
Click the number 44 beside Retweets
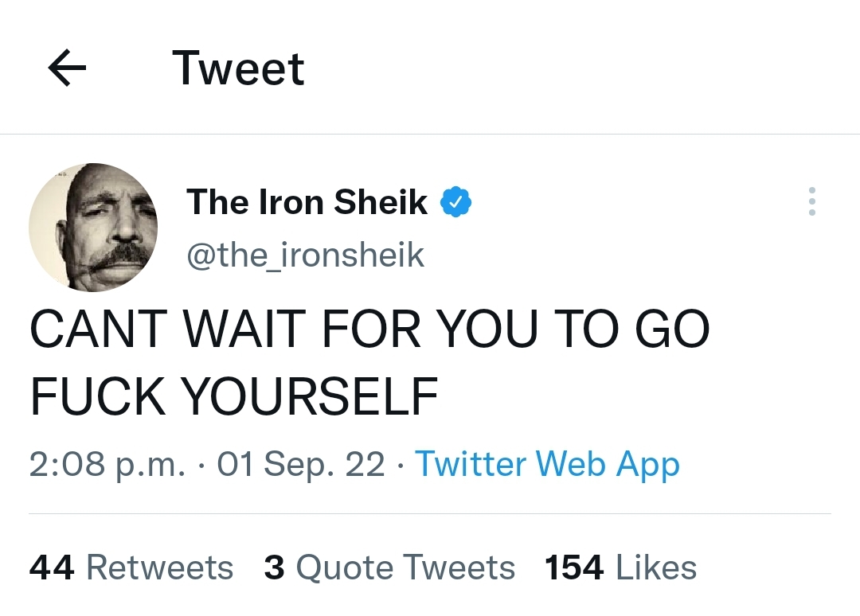(52, 567)
